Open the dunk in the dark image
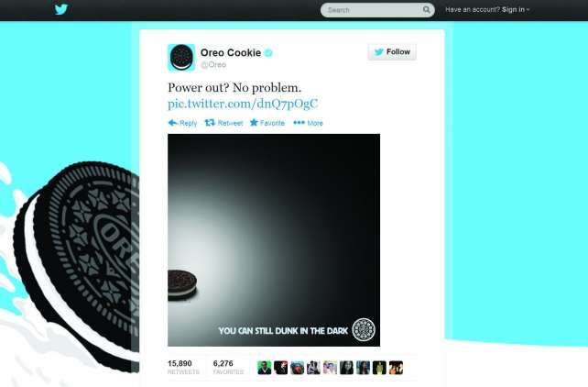The width and height of the screenshot is (588, 387). click(274, 240)
